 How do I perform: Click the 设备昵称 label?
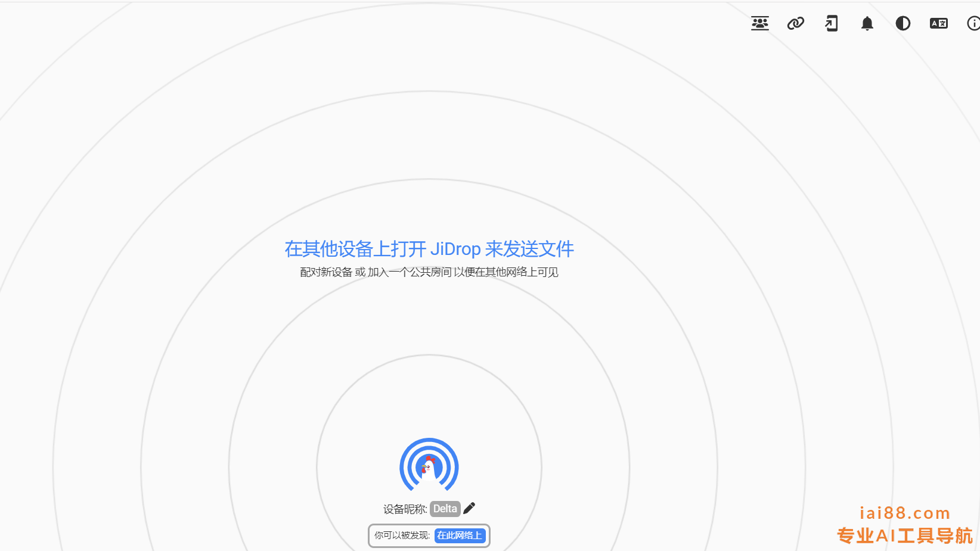[x=405, y=509]
